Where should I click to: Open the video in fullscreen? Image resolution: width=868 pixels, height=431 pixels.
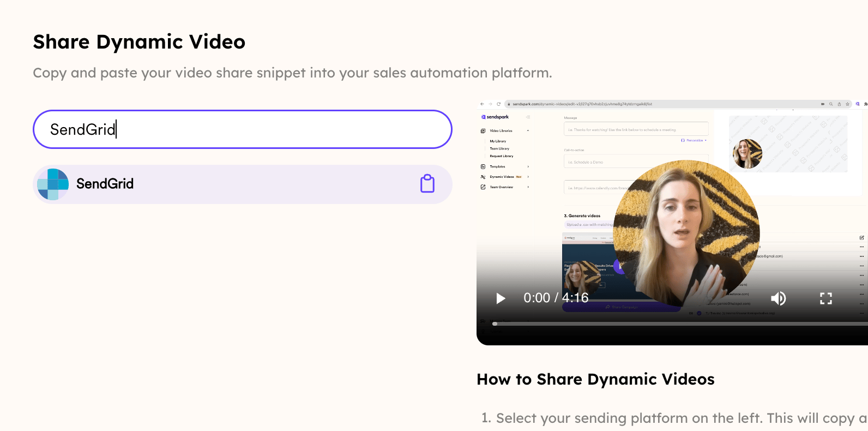826,298
